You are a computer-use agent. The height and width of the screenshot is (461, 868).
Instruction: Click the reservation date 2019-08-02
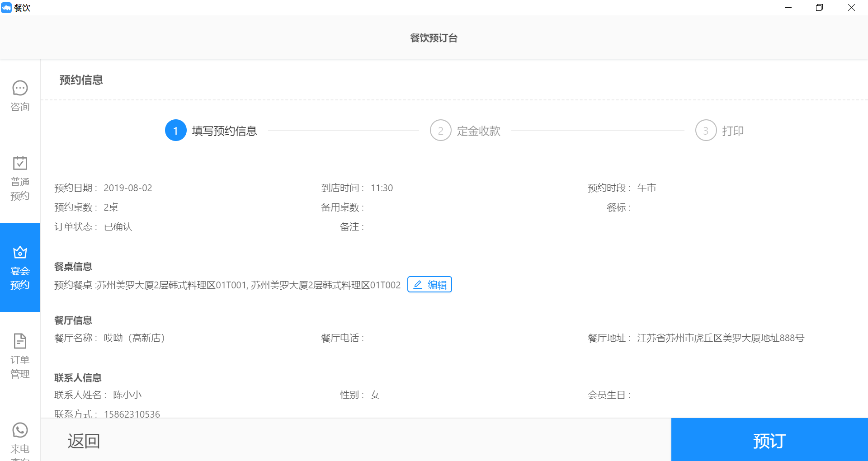(x=128, y=188)
